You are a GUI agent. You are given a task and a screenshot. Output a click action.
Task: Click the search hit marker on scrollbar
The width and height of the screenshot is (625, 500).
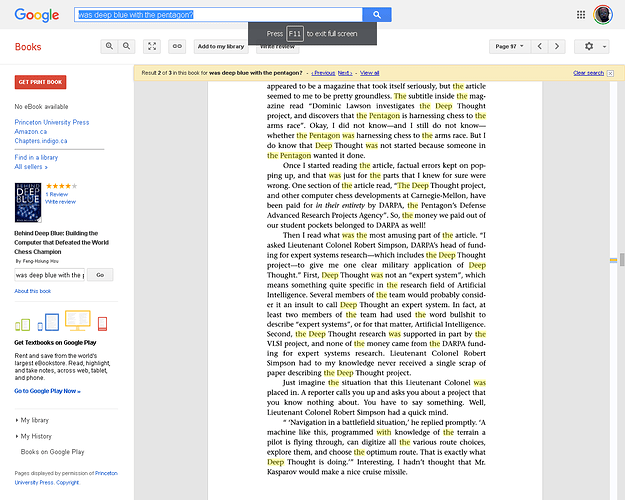(613, 261)
